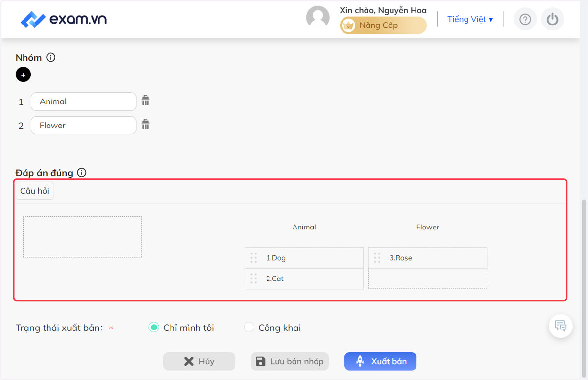Select the 3.Rose answer item
The width and height of the screenshot is (588, 380).
[428, 258]
